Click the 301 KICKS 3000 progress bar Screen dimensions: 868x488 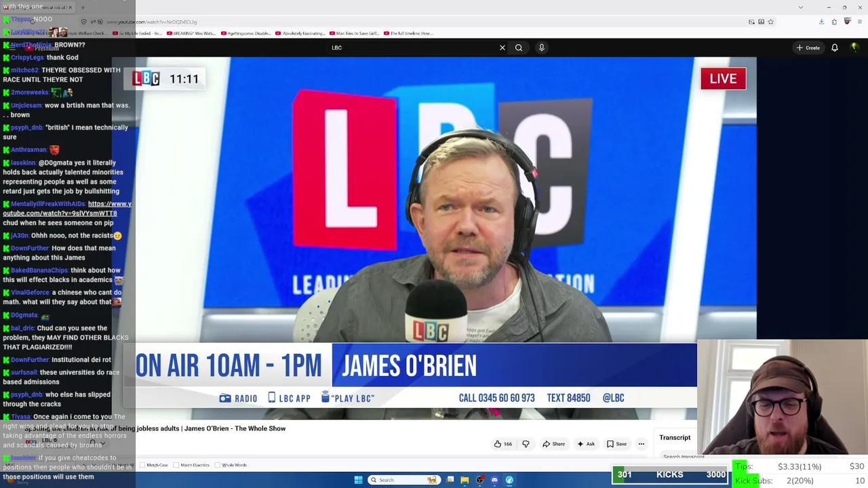[670, 474]
